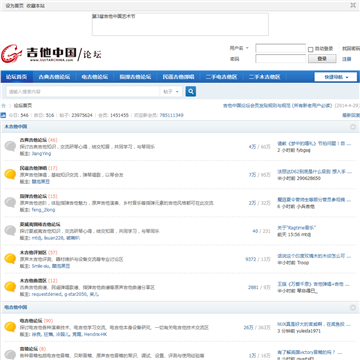360x360 pixels.
Task: Open the 帖子 search-type dropdown
Action: [x=171, y=91]
